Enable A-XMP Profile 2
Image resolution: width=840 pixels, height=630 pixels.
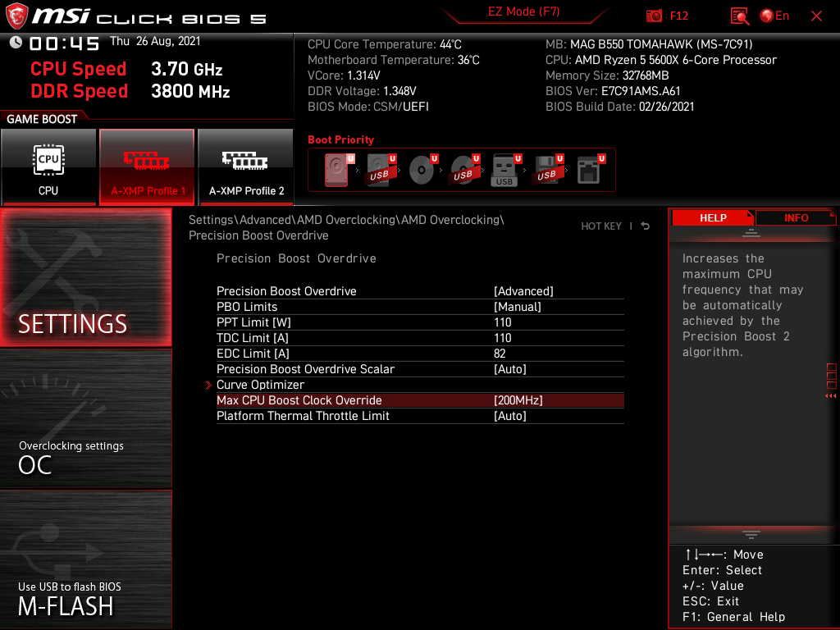pyautogui.click(x=246, y=167)
